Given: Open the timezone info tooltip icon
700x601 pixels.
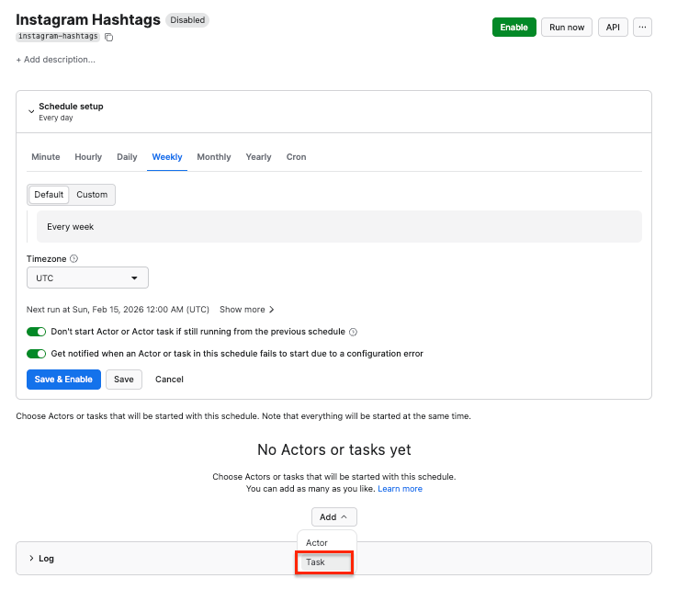Looking at the screenshot, I should (74, 258).
